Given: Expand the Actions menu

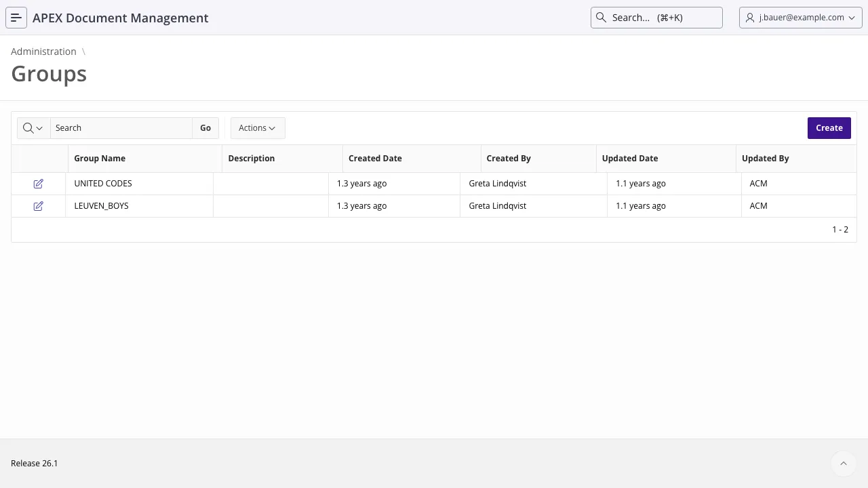Looking at the screenshot, I should pyautogui.click(x=258, y=128).
